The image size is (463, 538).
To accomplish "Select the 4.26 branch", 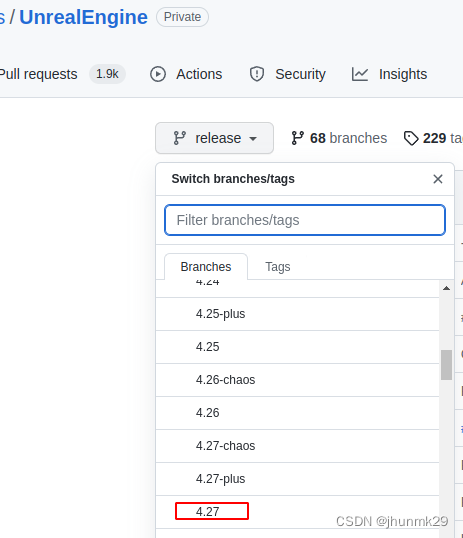I will (298, 413).
